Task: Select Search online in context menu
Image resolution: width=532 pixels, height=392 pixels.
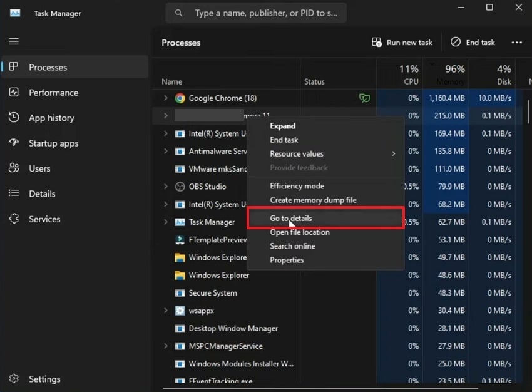Action: (292, 246)
